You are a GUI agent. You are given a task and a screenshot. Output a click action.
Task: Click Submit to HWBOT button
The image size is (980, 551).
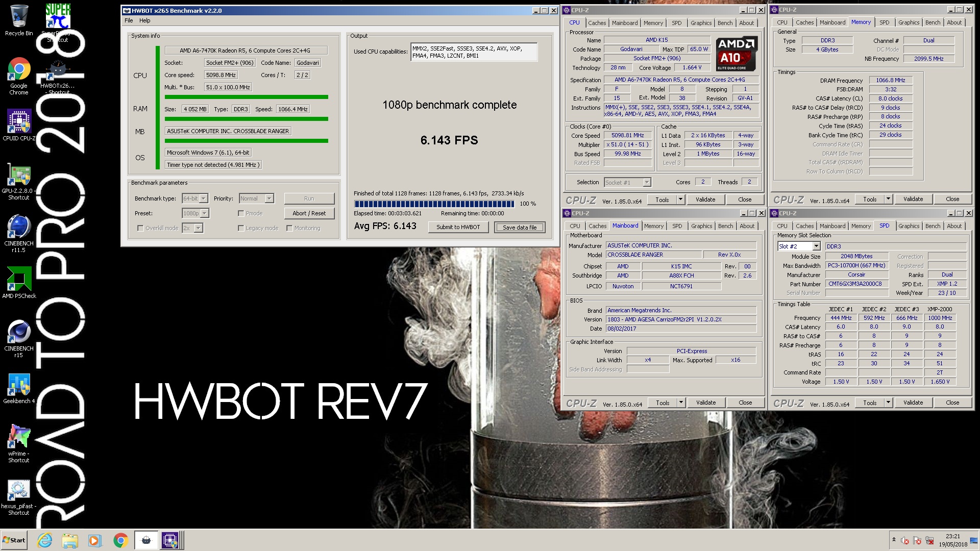coord(458,227)
